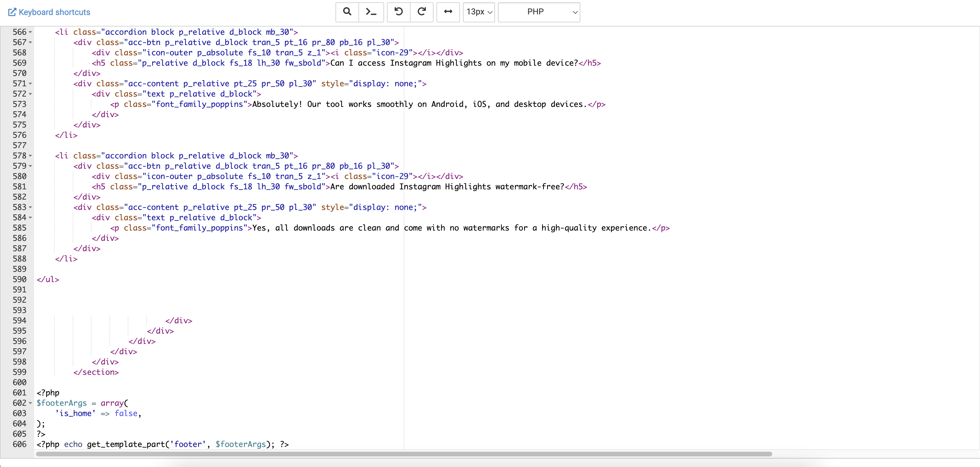Click the external-link icon beside Keyboard shortcuts
The width and height of the screenshot is (980, 467).
[x=12, y=12]
